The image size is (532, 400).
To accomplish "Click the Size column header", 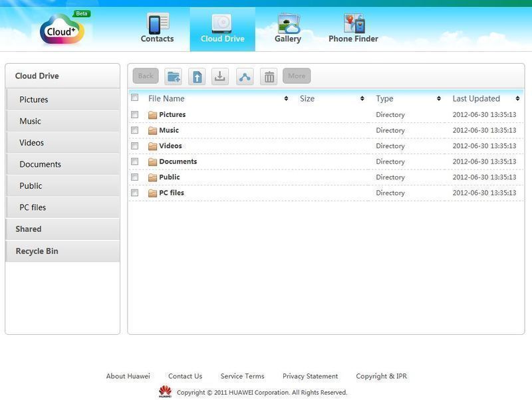I will click(x=307, y=98).
